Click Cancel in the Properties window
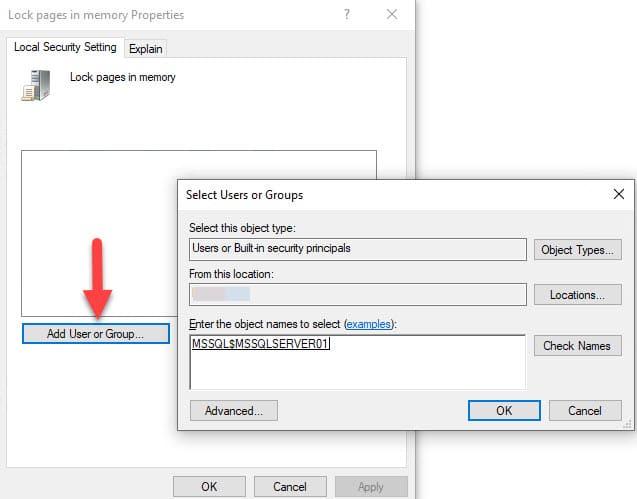The image size is (637, 499). point(290,487)
